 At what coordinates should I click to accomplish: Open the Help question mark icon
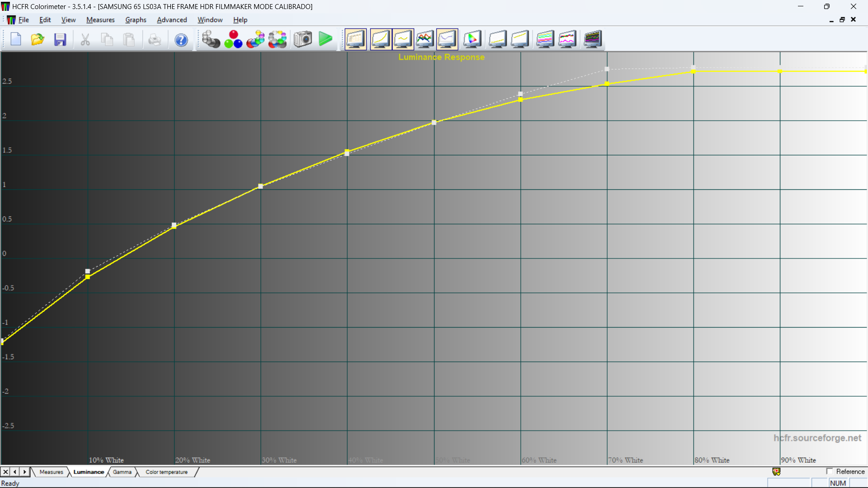coord(181,40)
